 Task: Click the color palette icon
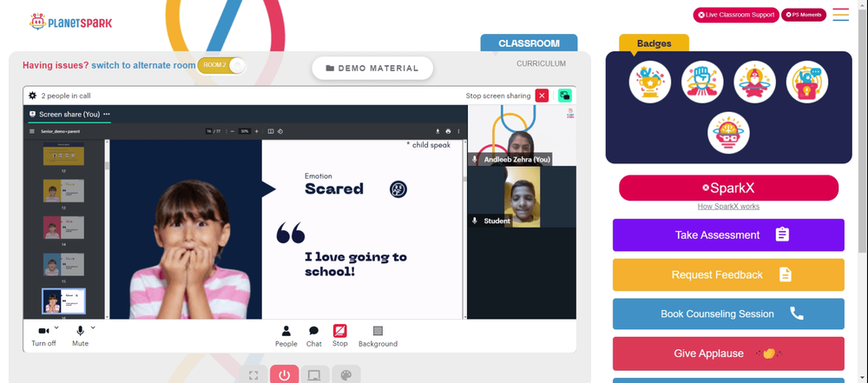[x=346, y=375]
